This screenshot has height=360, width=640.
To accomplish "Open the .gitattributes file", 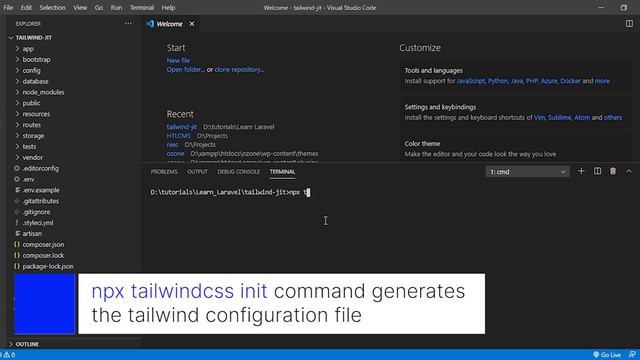I will (40, 201).
